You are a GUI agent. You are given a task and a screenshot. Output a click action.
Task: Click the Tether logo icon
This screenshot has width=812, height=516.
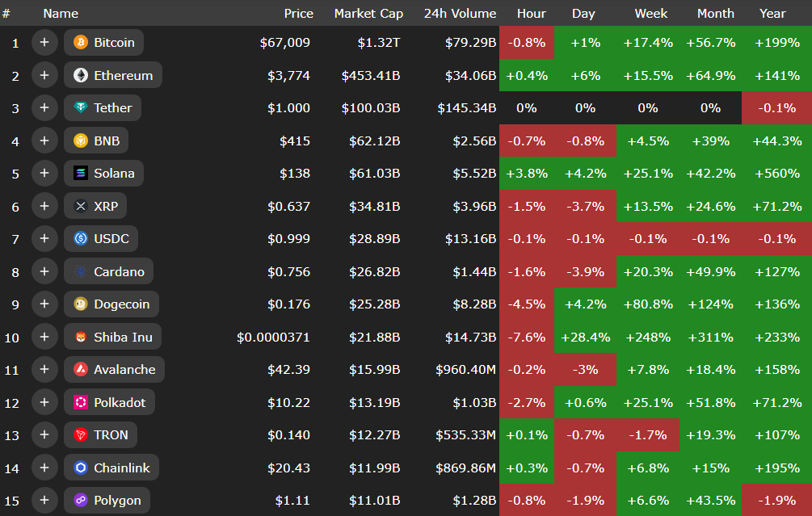pos(81,108)
